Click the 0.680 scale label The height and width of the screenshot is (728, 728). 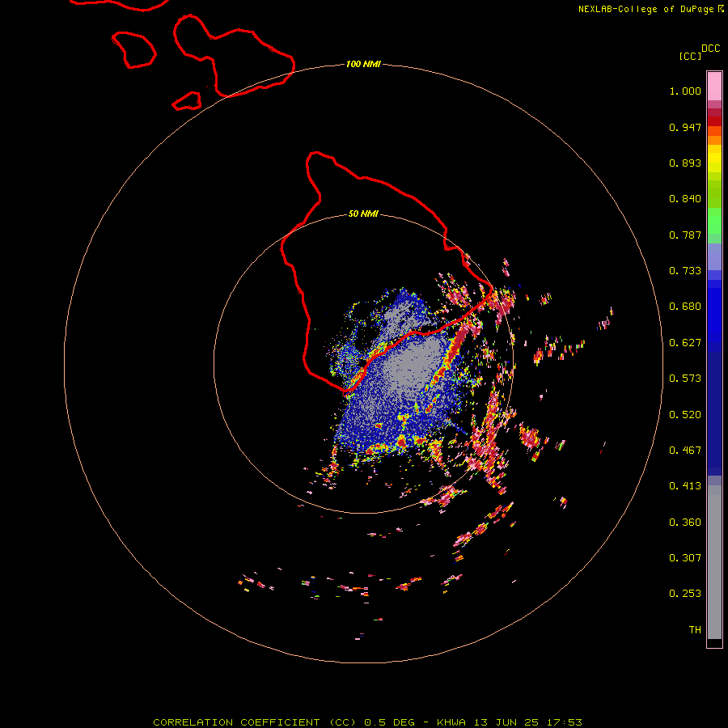click(685, 307)
